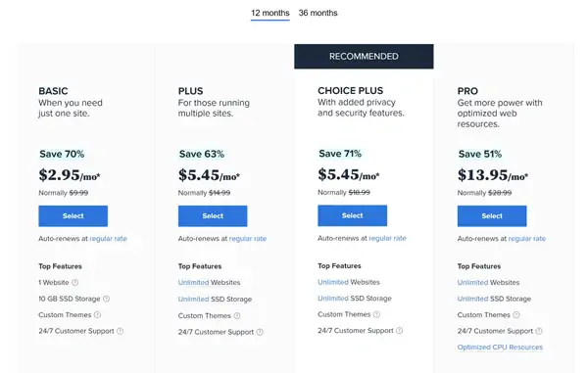
Task: Open regular rate link under Basic plan
Action: tap(108, 239)
